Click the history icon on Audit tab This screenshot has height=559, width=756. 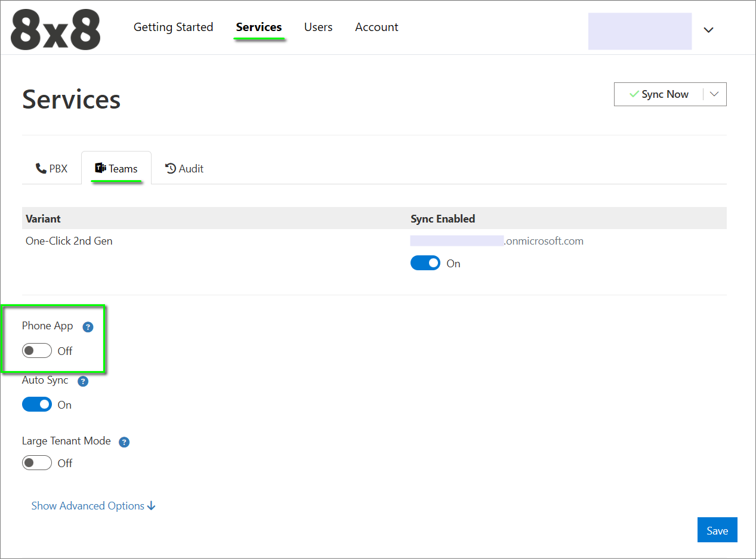[x=171, y=169]
